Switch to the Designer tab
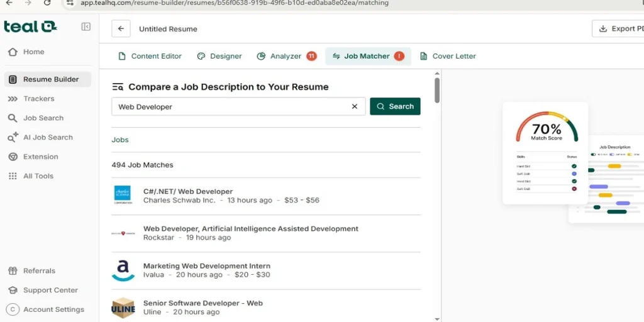Viewport: 644px width, 322px height. coord(219,56)
